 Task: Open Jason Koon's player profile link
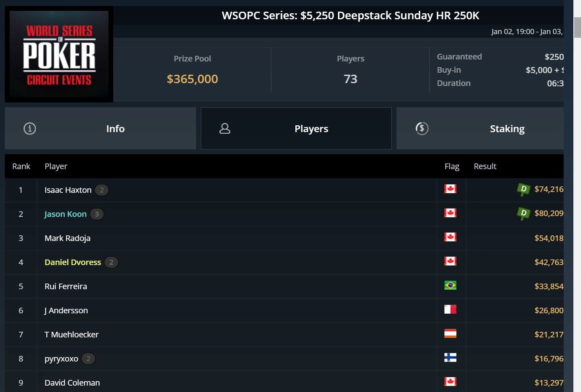65,214
